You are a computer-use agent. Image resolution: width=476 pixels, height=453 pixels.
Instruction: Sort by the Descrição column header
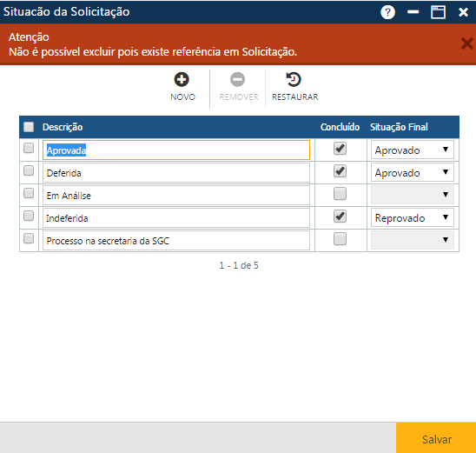(63, 127)
